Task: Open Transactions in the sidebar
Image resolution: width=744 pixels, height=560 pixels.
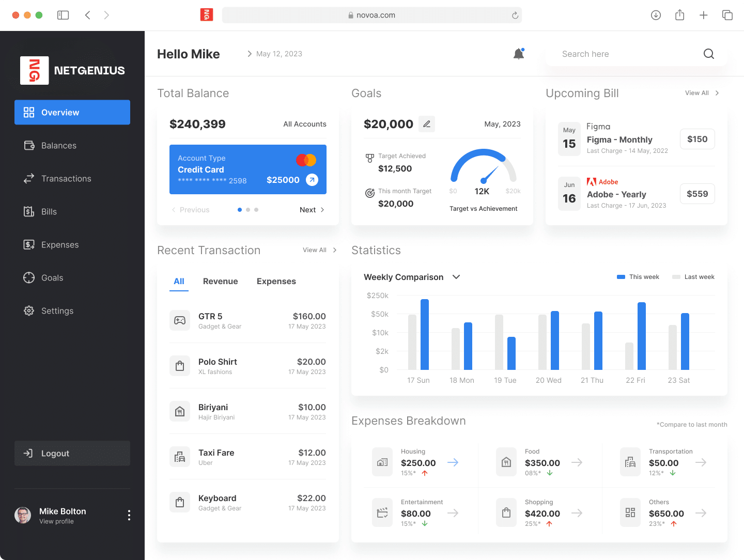Action: pyautogui.click(x=66, y=179)
